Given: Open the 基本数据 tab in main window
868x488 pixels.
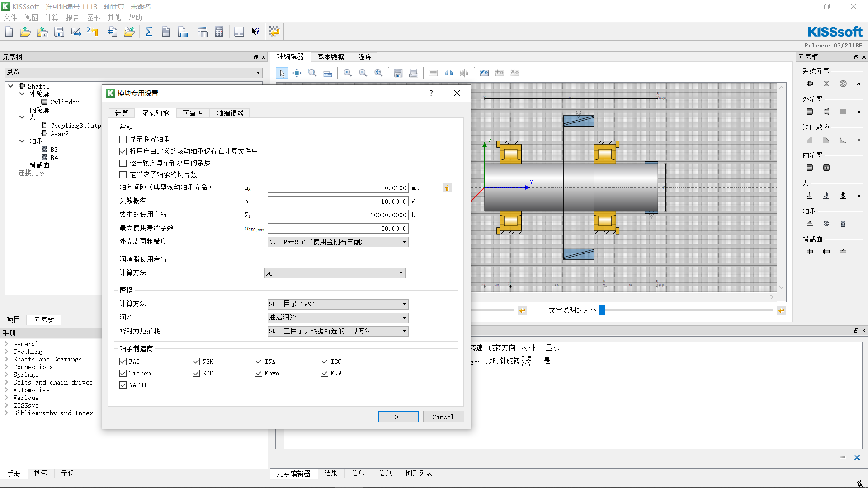Looking at the screenshot, I should pyautogui.click(x=331, y=57).
